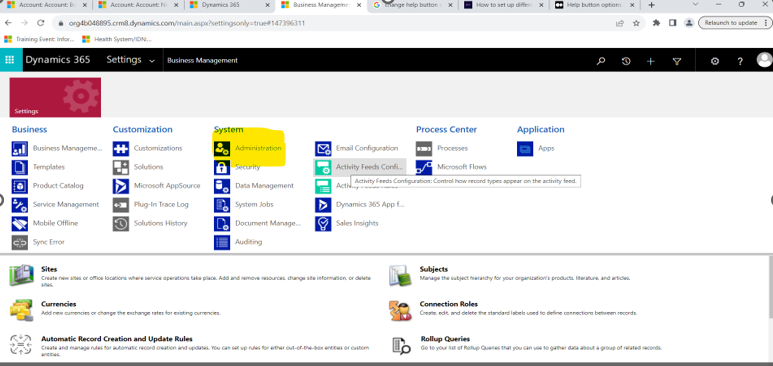This screenshot has height=366, width=773.
Task: Click the Plug-In Trace Log icon
Action: (x=121, y=205)
